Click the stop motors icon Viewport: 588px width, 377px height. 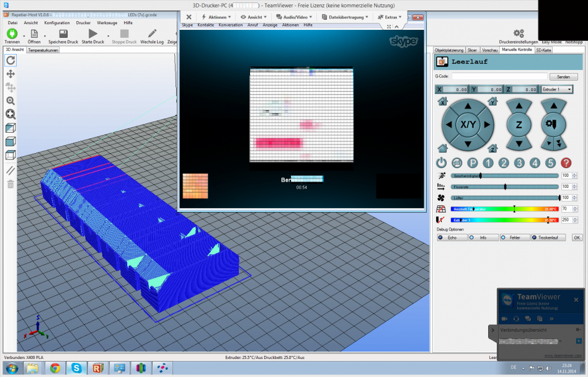tap(457, 163)
